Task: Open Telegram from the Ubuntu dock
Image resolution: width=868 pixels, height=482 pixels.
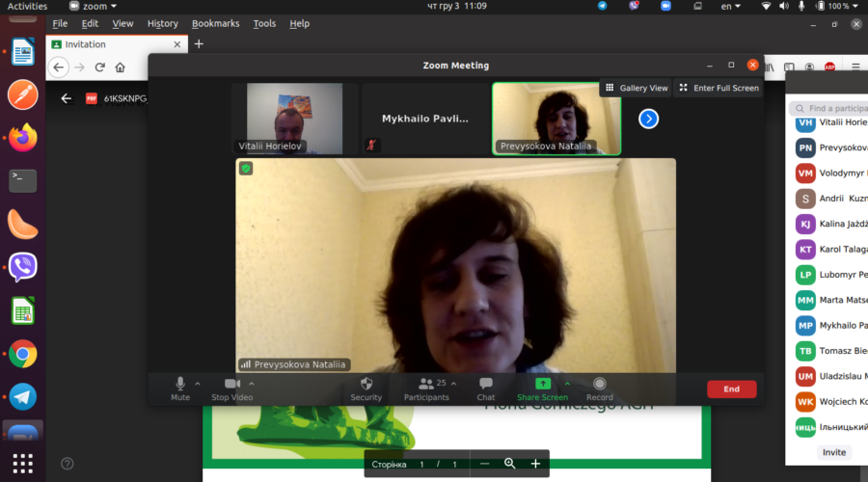Action: [x=23, y=395]
